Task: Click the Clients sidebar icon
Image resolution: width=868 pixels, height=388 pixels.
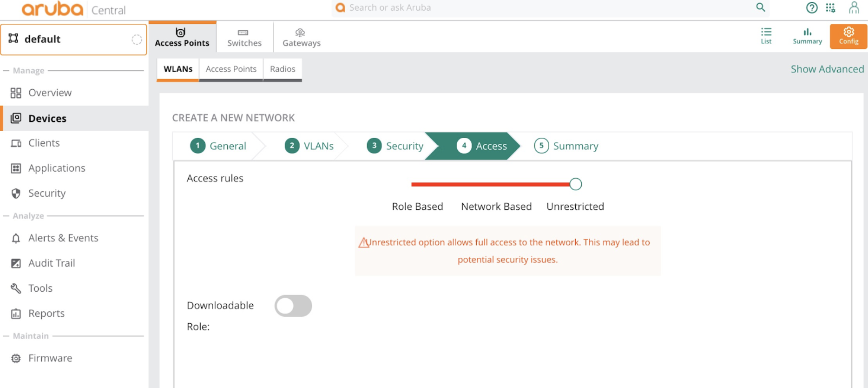Action: [x=16, y=143]
